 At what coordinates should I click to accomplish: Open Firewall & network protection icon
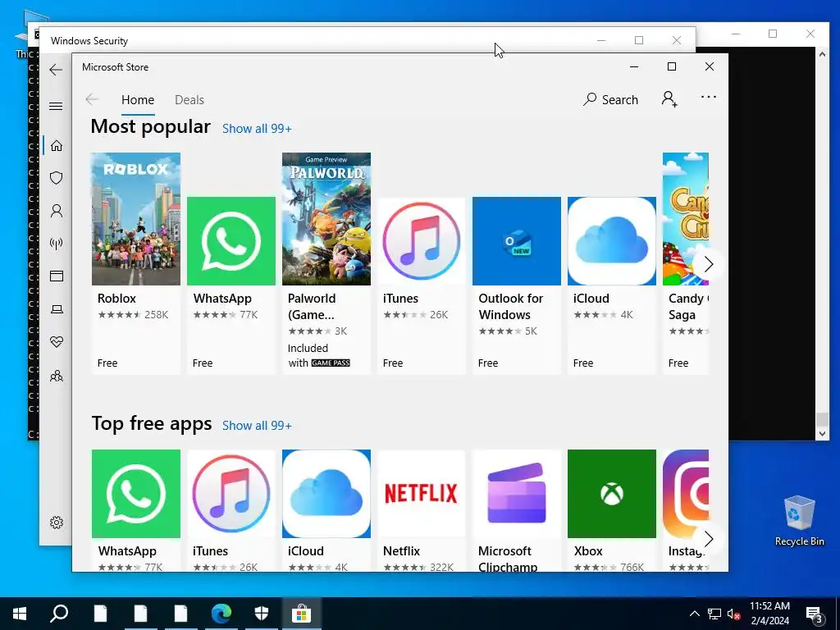tap(57, 244)
